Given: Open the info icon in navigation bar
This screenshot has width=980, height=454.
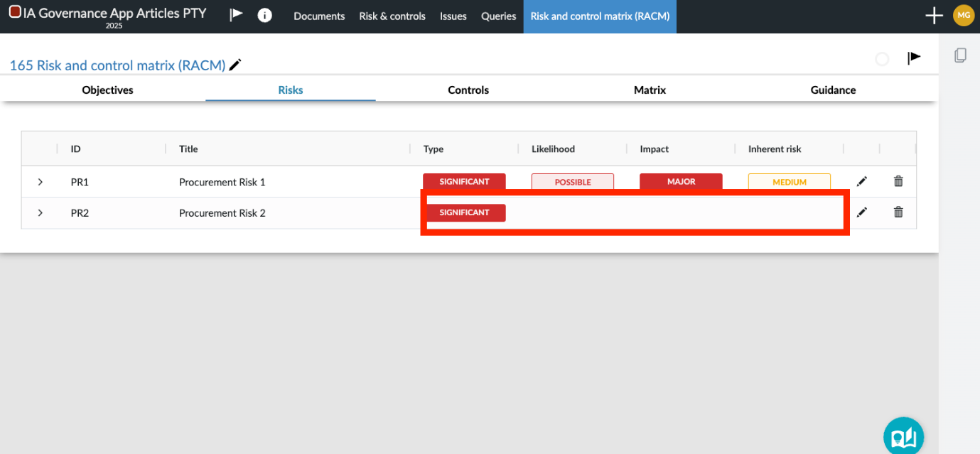Looking at the screenshot, I should (265, 16).
